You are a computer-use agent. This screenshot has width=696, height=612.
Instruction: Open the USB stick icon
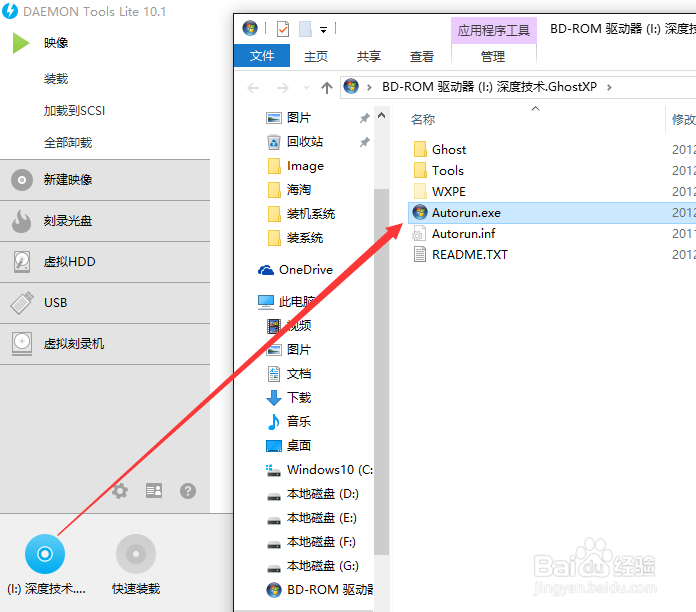pyautogui.click(x=22, y=303)
